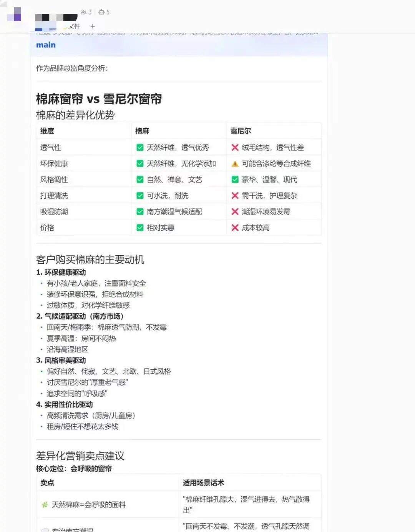Click green checkmark beside 可水洗，耐洗
Viewport: 415px width, 532px height.
140,196
